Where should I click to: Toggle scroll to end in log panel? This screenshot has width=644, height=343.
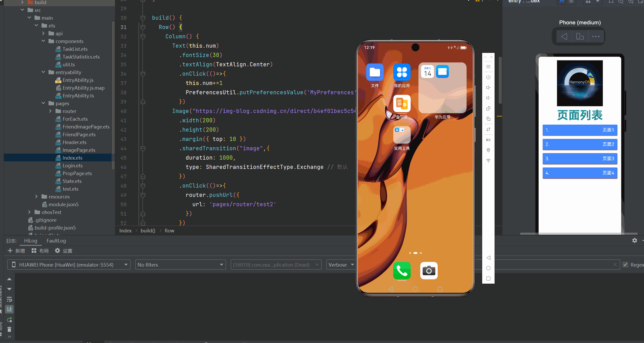click(x=9, y=309)
